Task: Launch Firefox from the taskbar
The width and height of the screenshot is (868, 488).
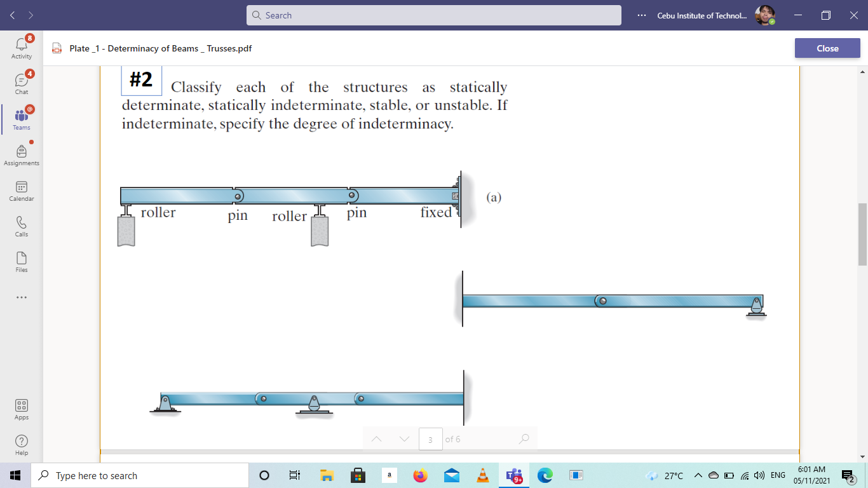Action: [x=420, y=475]
